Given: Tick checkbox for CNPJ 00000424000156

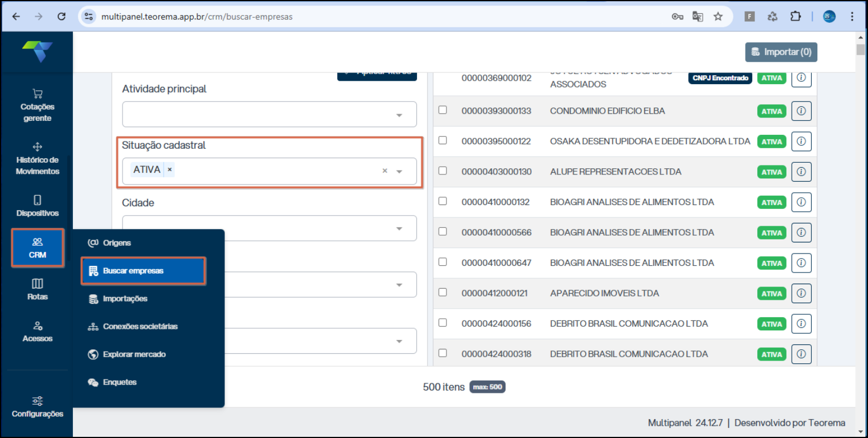Looking at the screenshot, I should [443, 323].
